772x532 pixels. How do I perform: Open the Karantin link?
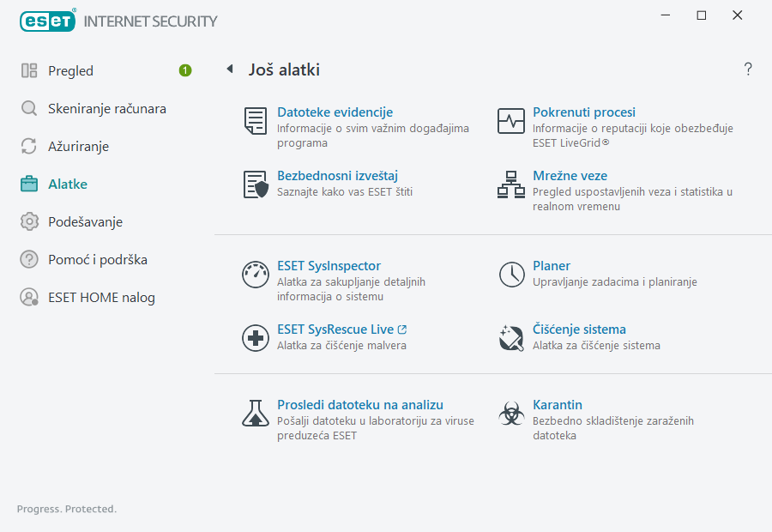[558, 405]
